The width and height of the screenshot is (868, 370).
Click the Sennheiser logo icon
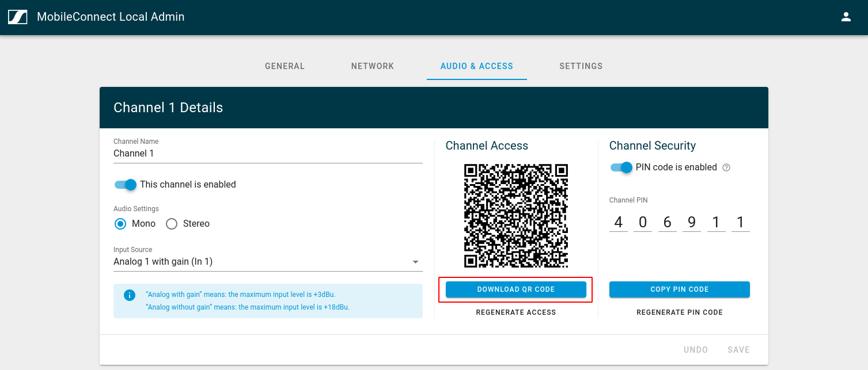coord(17,17)
